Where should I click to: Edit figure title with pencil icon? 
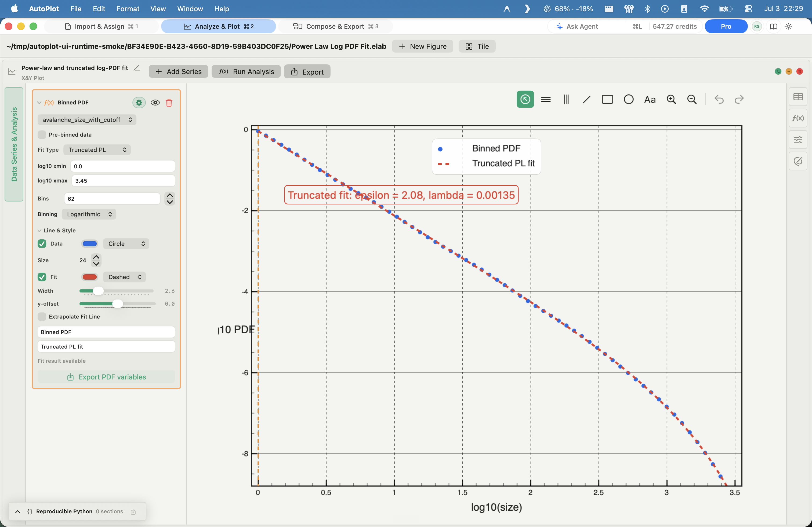point(137,68)
